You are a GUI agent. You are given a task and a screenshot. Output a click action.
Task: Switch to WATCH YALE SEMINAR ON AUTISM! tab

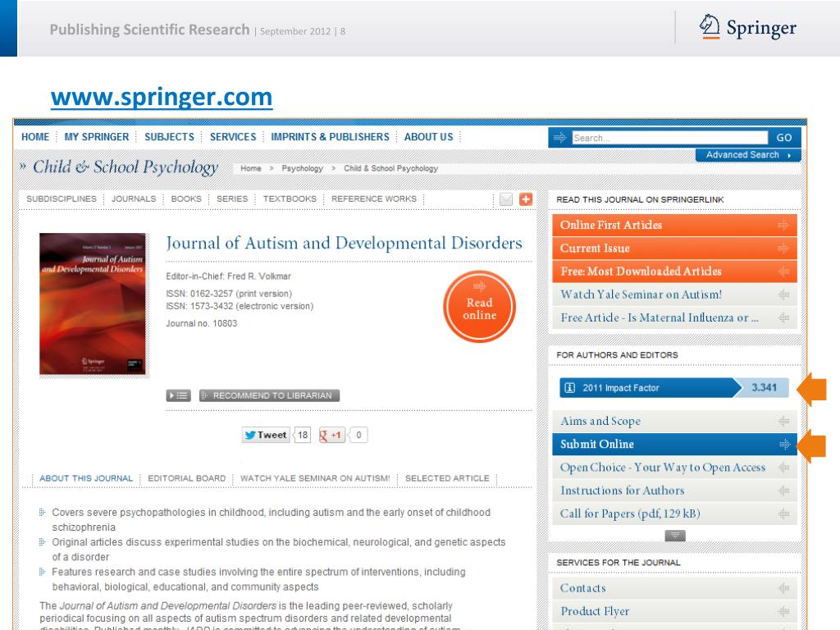315,478
